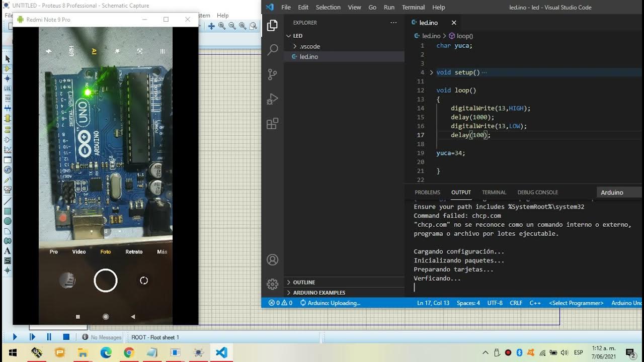This screenshot has width=644, height=362.
Task: Toggle the AI mode in phone camera
Action: coord(94,51)
